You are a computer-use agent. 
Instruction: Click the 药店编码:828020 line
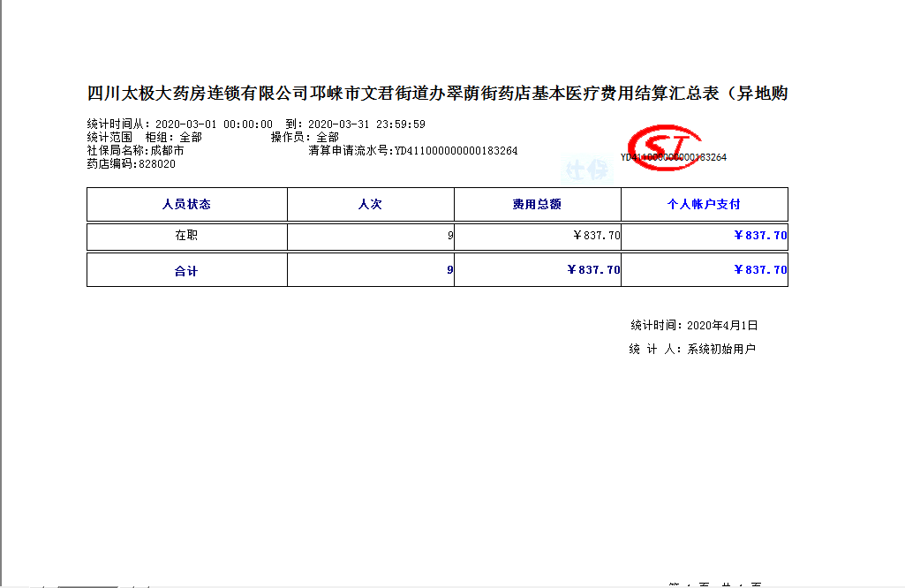[x=131, y=164]
